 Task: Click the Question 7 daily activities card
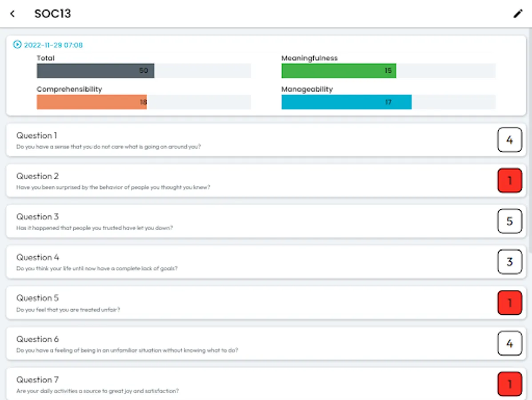222,384
